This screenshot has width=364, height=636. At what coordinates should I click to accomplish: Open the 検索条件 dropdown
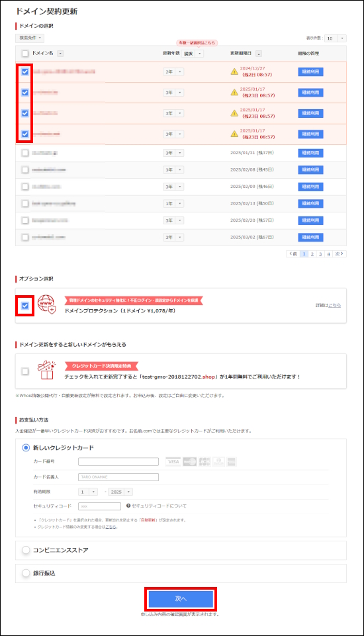pos(30,38)
